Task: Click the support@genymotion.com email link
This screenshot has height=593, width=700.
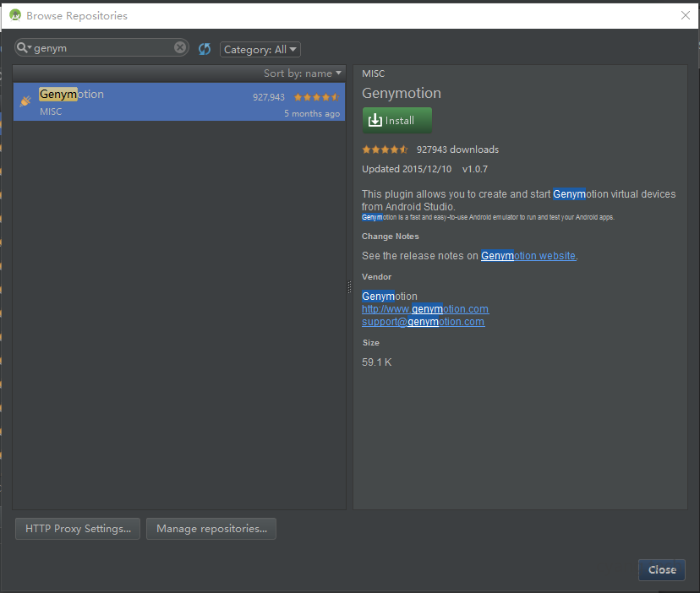Action: coord(423,322)
